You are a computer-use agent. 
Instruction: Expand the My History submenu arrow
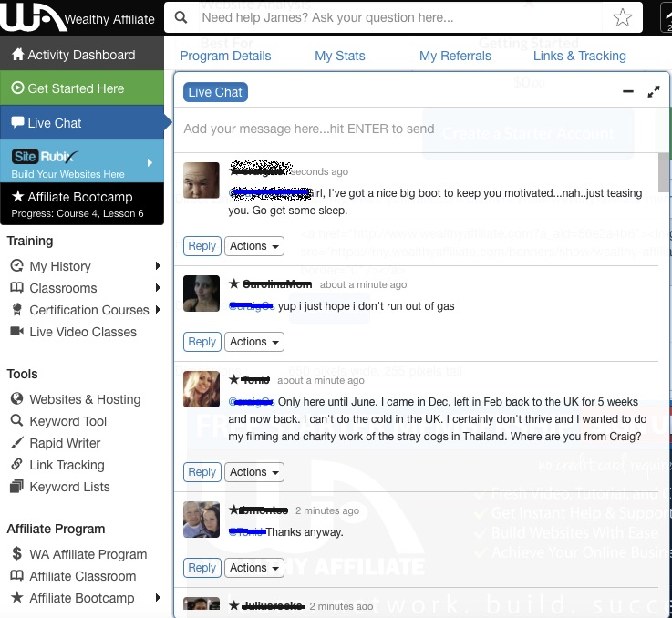158,266
